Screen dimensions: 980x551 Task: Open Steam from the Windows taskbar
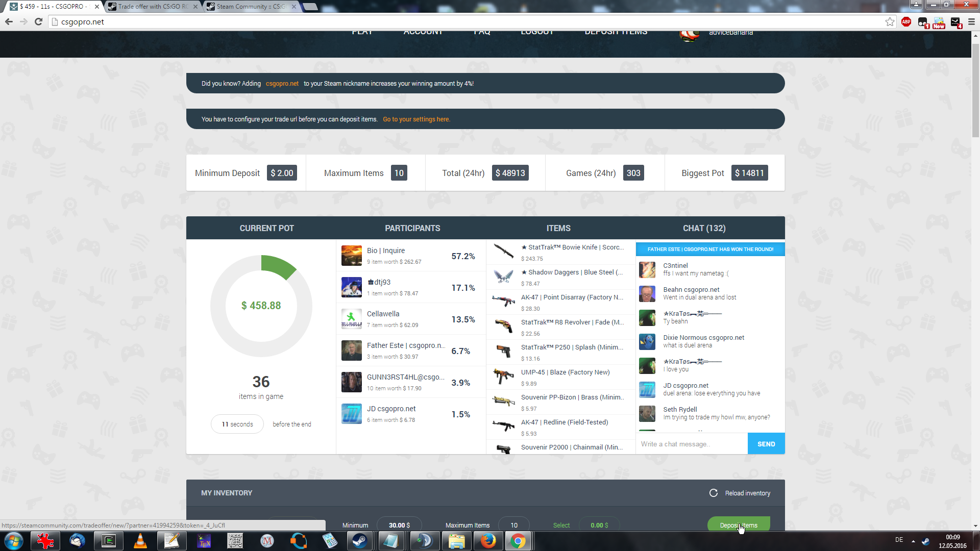[359, 541]
